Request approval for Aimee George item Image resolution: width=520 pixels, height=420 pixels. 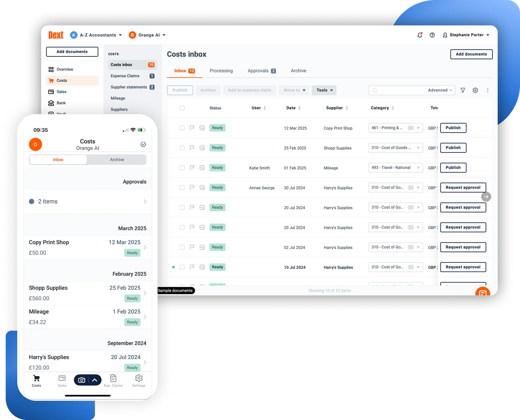coord(463,188)
